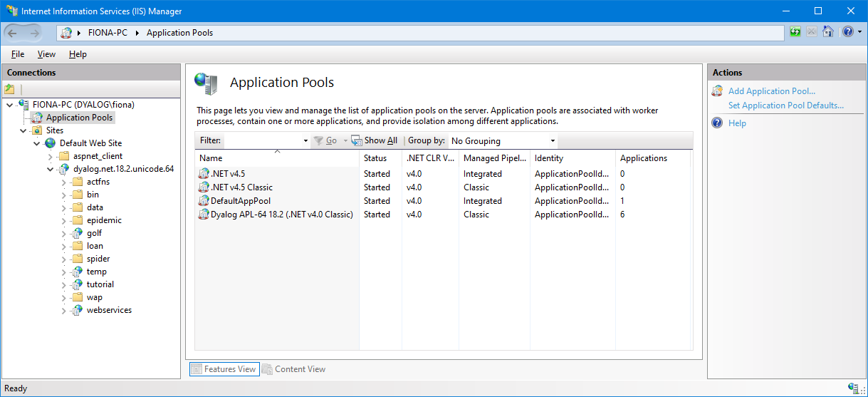Click the Help icon in the Actions pane

[718, 123]
